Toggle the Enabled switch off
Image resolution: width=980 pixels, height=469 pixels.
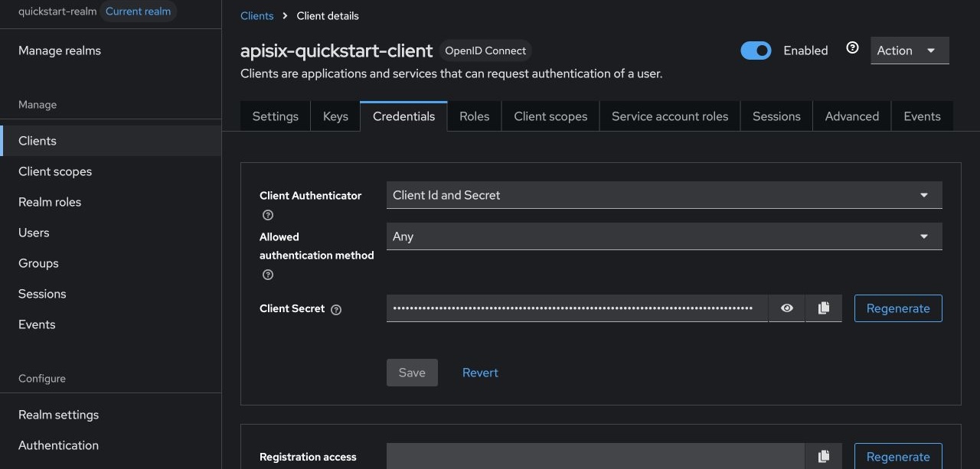coord(756,50)
